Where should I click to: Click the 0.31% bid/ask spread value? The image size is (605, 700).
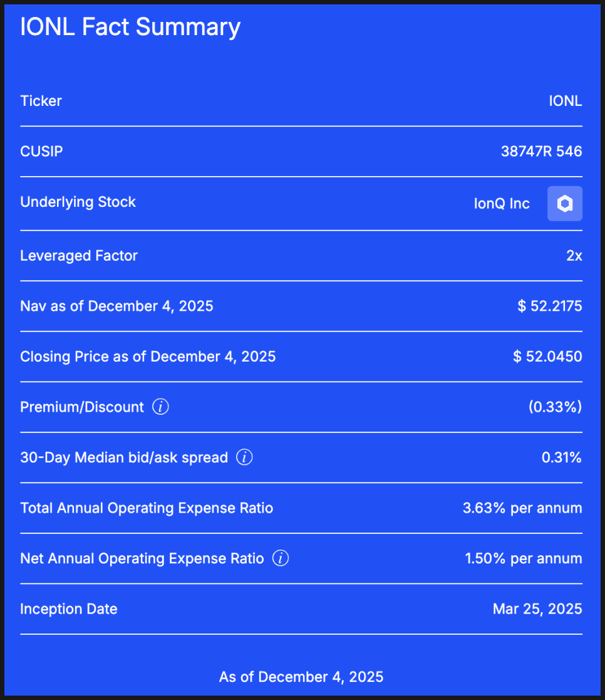pos(561,457)
